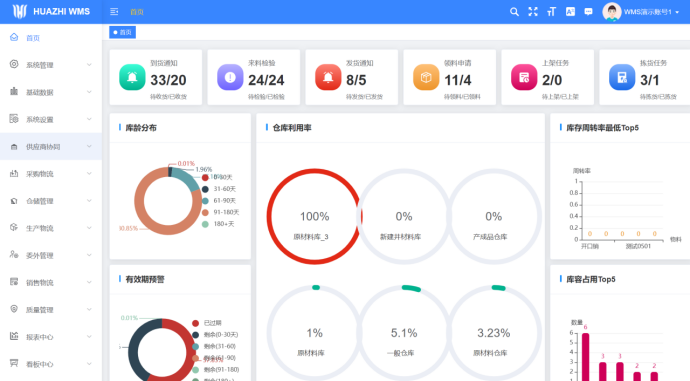Open the language switch icon
The image size is (690, 381).
tap(570, 12)
